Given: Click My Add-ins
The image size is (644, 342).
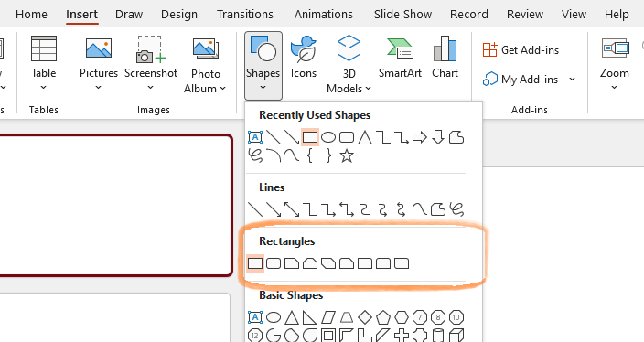Looking at the screenshot, I should 521,79.
